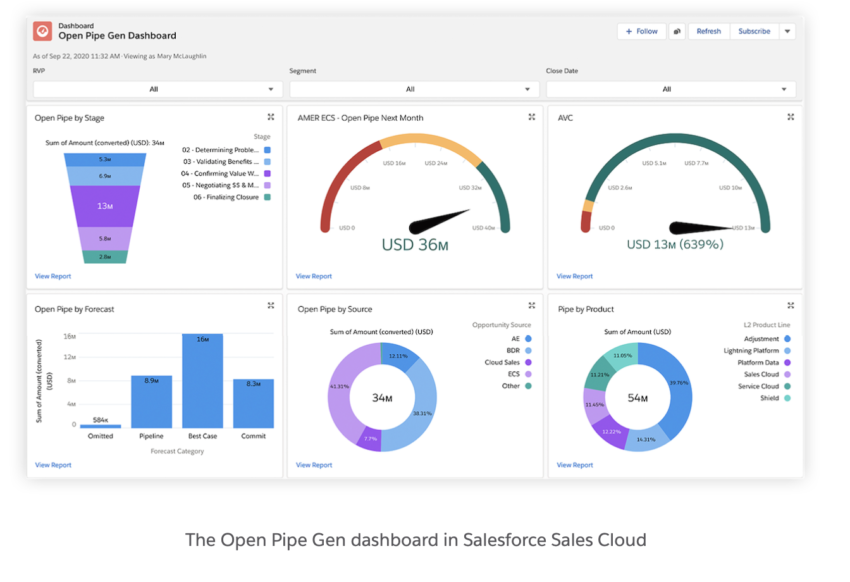Click the Sales Cloud color swatch in legend
This screenshot has height=582, width=850.
(x=786, y=374)
